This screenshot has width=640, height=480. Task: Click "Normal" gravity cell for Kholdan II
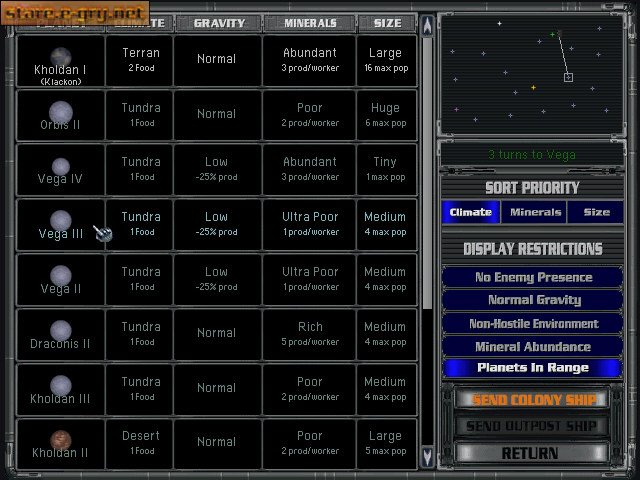217,444
